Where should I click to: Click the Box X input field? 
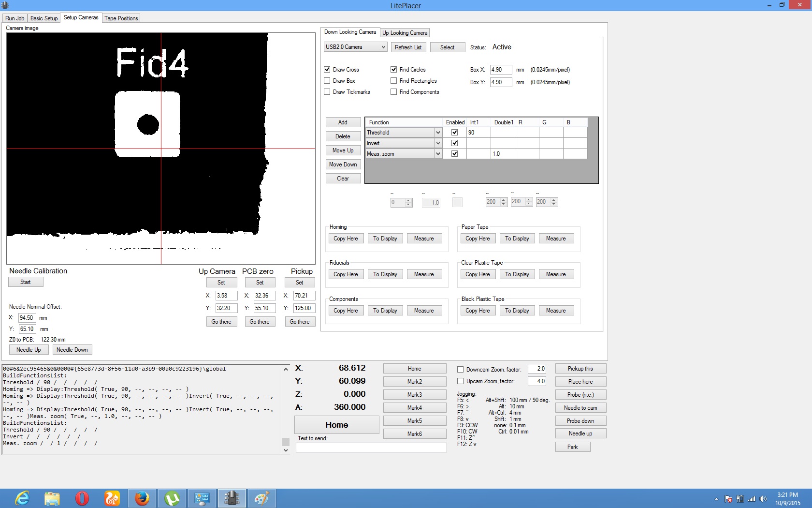501,70
